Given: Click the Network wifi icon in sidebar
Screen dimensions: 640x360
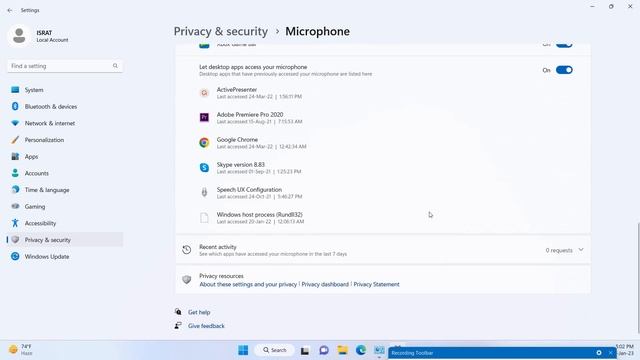Looking at the screenshot, I should [x=15, y=123].
